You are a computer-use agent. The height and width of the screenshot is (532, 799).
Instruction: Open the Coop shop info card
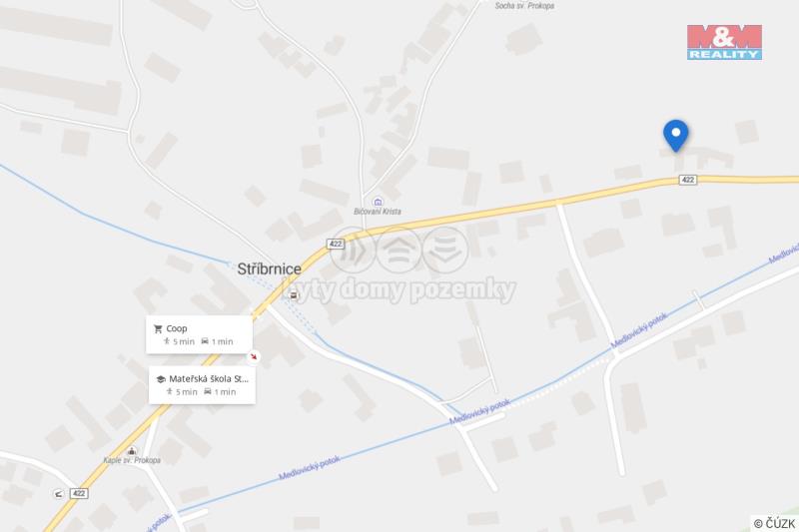point(199,334)
